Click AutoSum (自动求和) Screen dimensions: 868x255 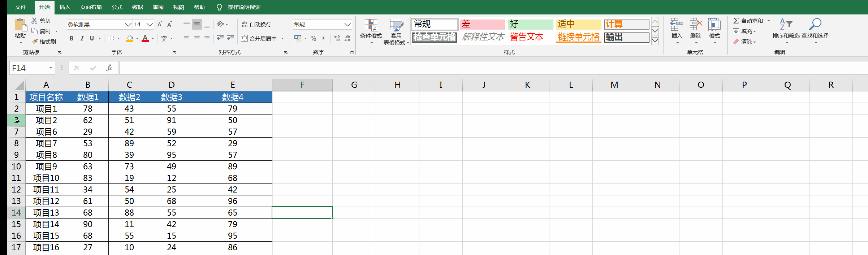click(x=748, y=21)
